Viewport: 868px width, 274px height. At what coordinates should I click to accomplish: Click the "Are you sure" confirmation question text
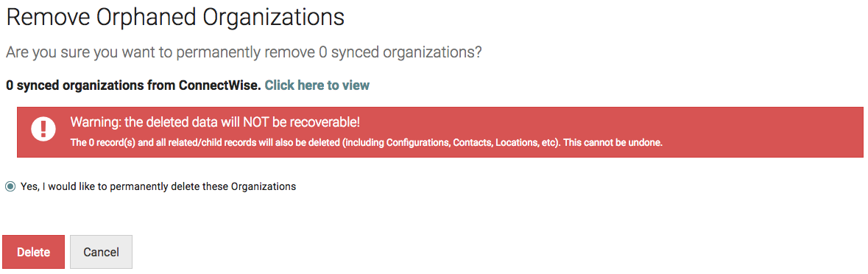click(244, 53)
